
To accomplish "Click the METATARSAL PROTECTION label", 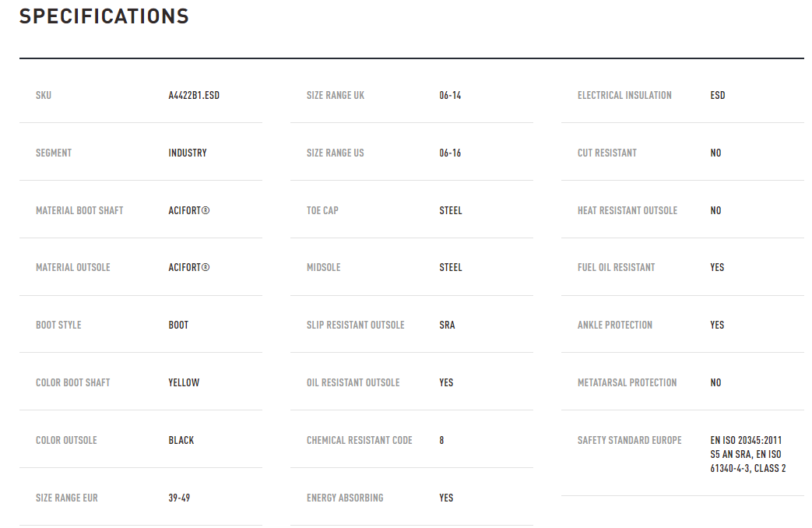I will (x=627, y=383).
